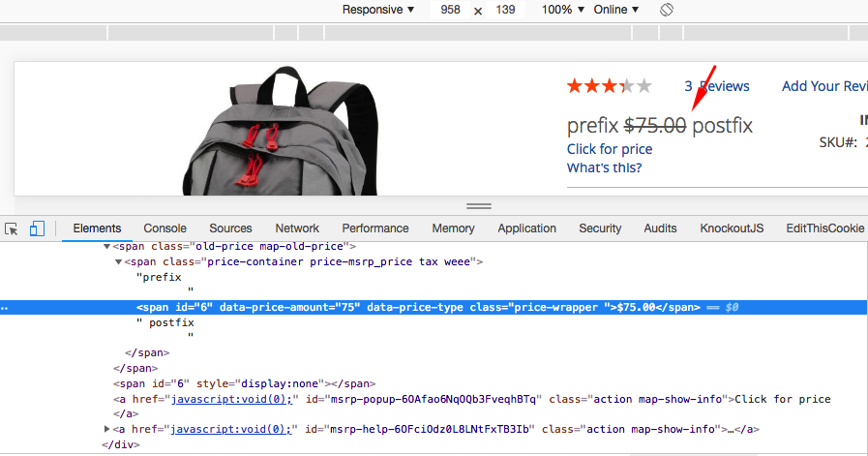Click the "prefix" text node in DOM tree
The width and height of the screenshot is (868, 456).
click(x=159, y=277)
